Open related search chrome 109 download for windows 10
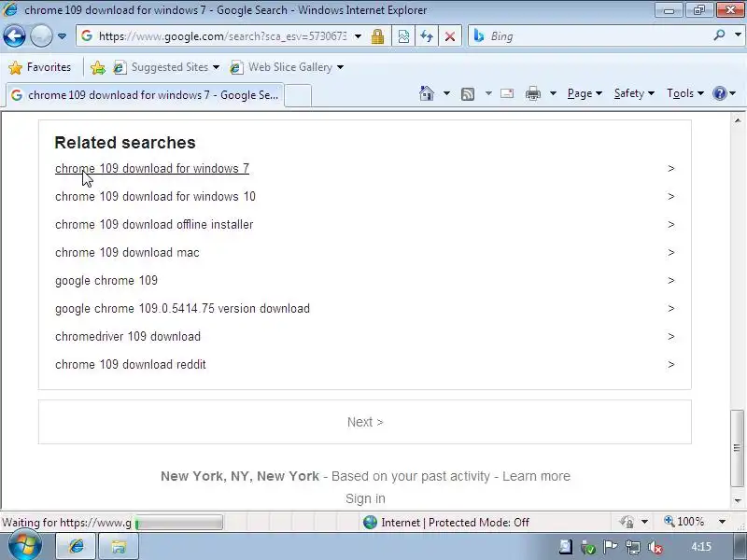 pyautogui.click(x=155, y=197)
